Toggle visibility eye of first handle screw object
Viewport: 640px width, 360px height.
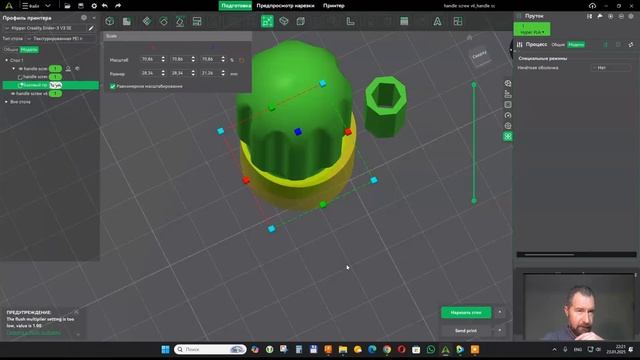pos(20,69)
